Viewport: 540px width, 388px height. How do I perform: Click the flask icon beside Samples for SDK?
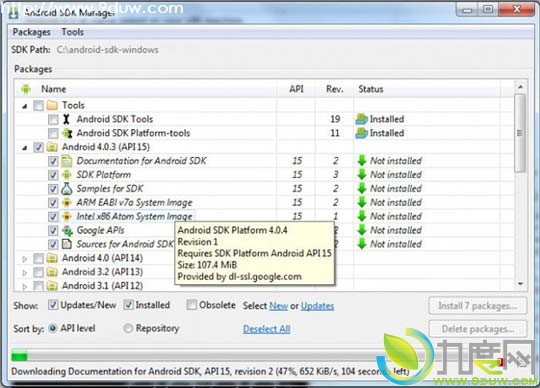tap(66, 188)
